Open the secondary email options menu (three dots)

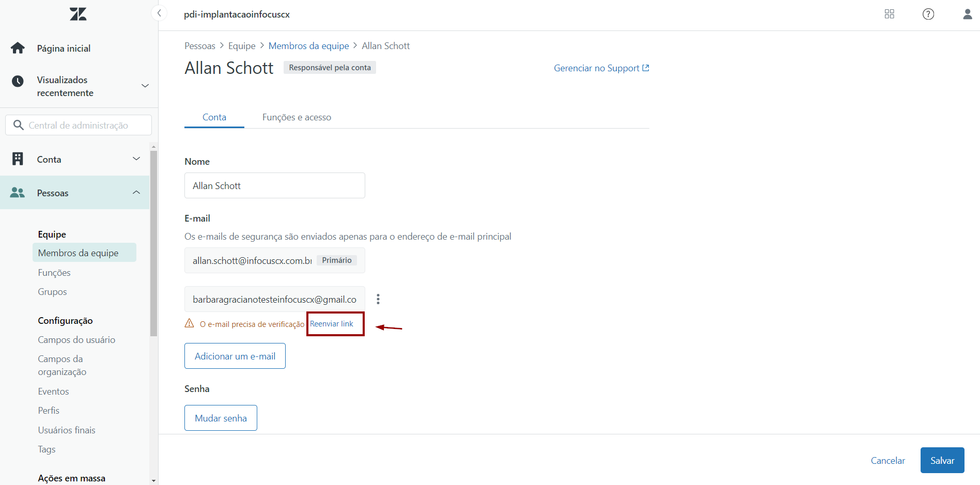point(378,299)
